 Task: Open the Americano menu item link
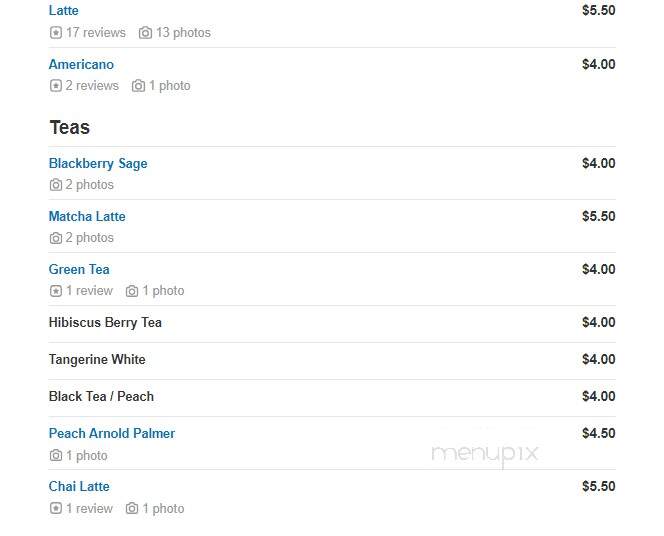pyautogui.click(x=81, y=64)
